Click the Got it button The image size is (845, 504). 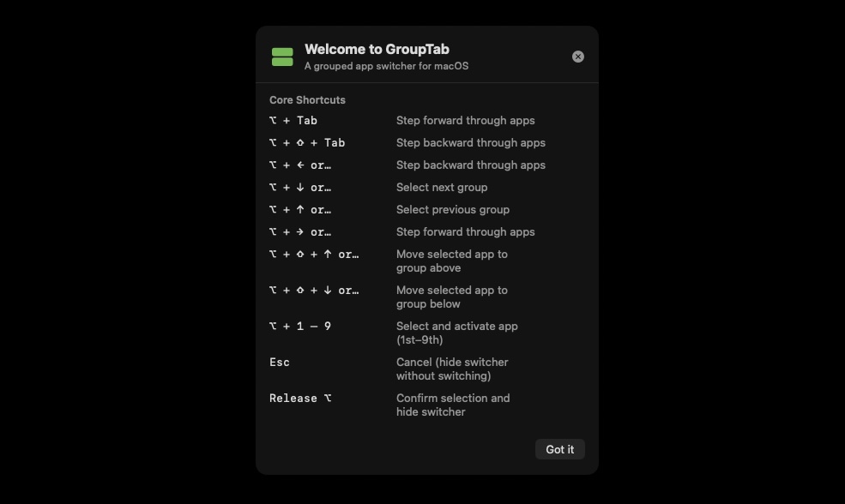[x=559, y=449]
